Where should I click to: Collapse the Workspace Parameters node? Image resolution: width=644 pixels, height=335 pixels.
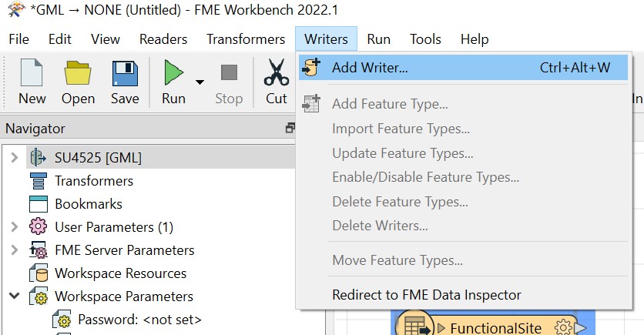pyautogui.click(x=15, y=296)
